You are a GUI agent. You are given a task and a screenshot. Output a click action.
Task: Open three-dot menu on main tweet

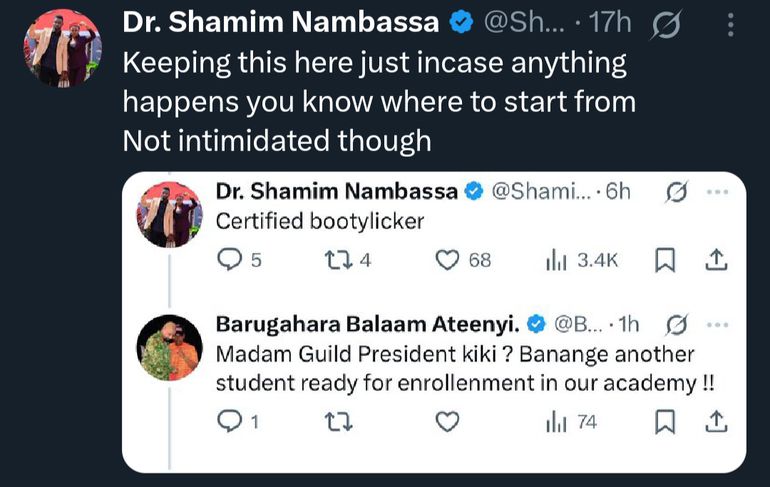click(732, 21)
